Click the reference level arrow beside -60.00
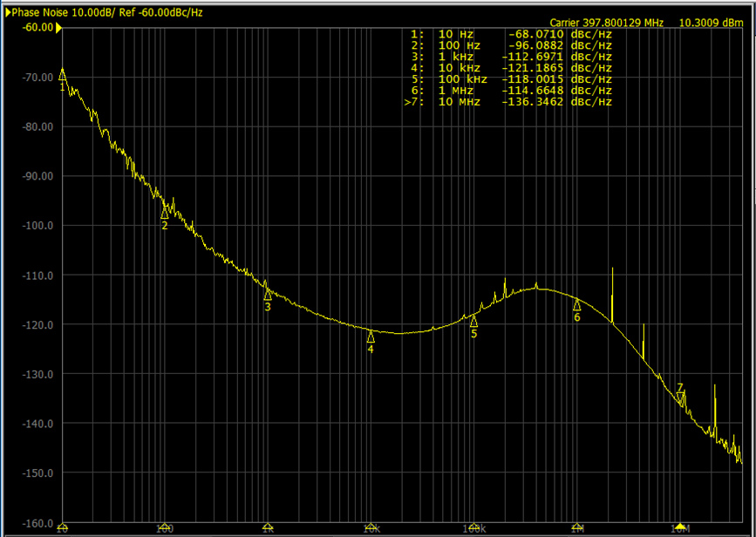The width and height of the screenshot is (756, 537). pos(59,28)
